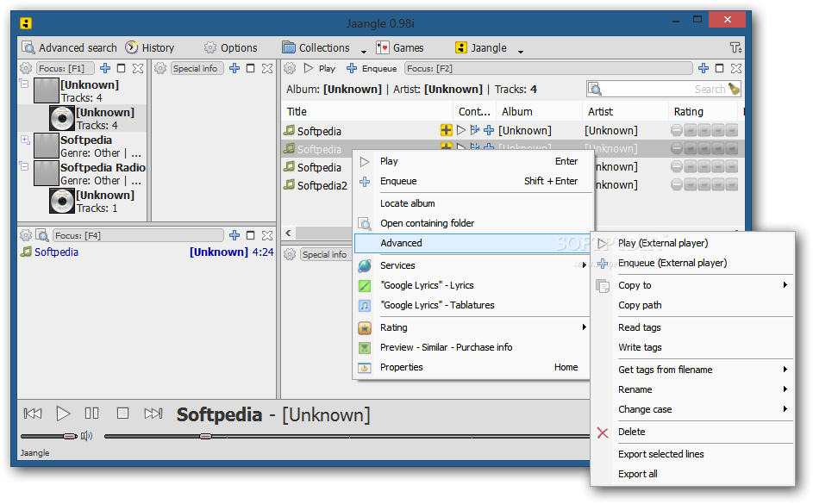Viewport: 813px width, 504px height.
Task: Click play icon on first Softpedia track row
Action: tap(460, 130)
